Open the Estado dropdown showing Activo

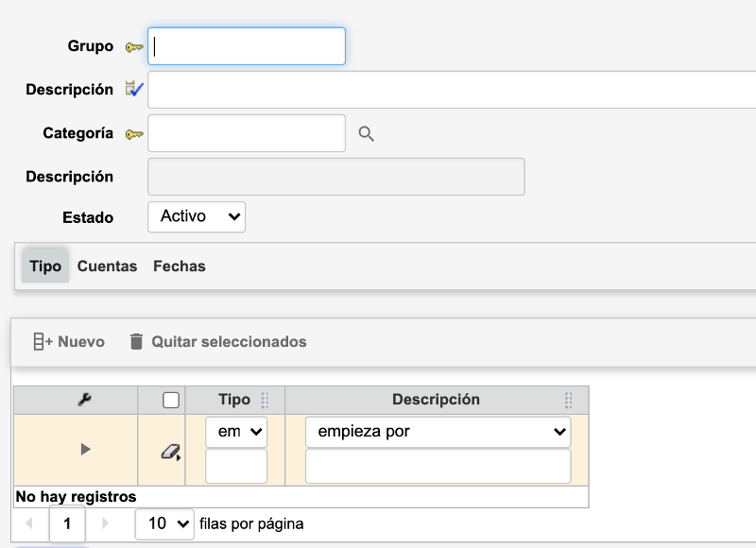click(x=196, y=216)
